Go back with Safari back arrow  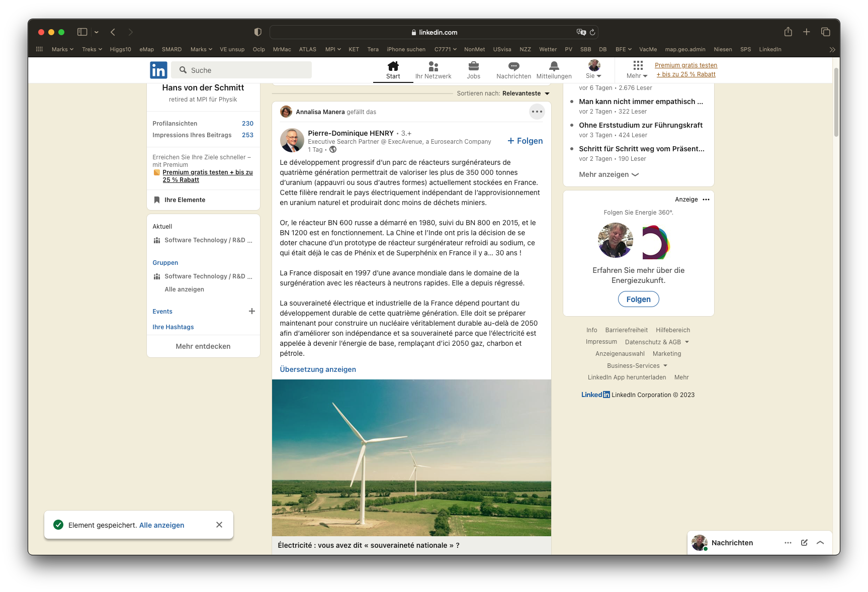pyautogui.click(x=113, y=32)
